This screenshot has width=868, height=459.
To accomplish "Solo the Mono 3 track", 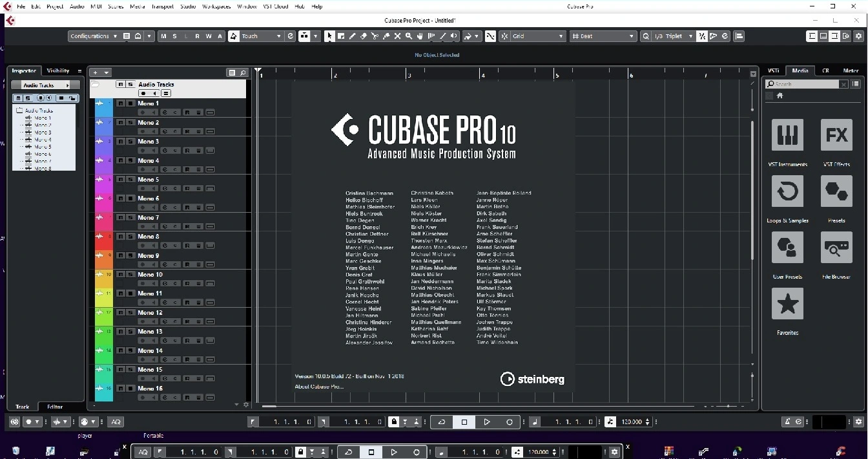I will [x=130, y=142].
